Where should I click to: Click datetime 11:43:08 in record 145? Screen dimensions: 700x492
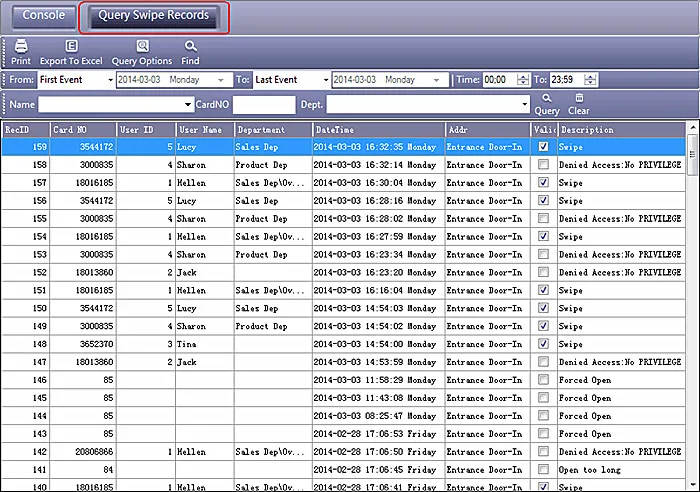375,398
